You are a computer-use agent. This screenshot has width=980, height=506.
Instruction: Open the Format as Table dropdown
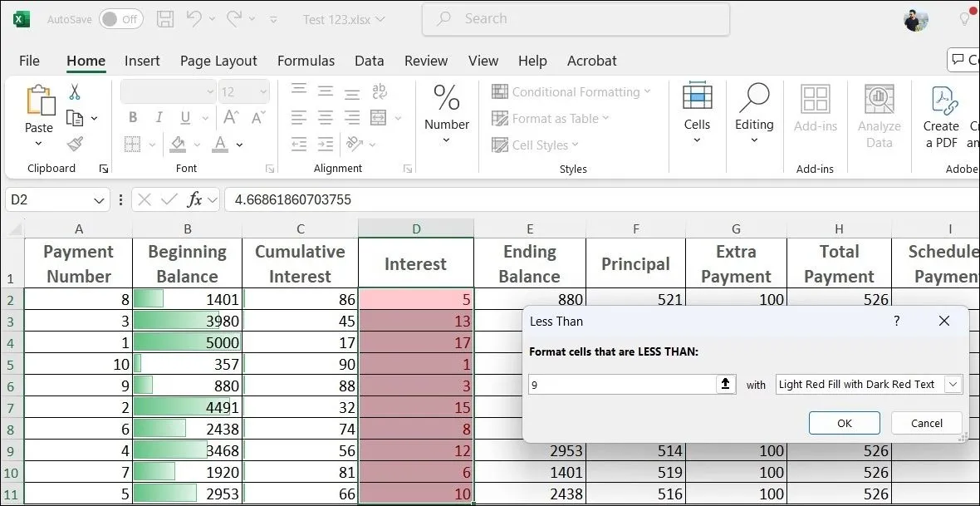pyautogui.click(x=550, y=118)
